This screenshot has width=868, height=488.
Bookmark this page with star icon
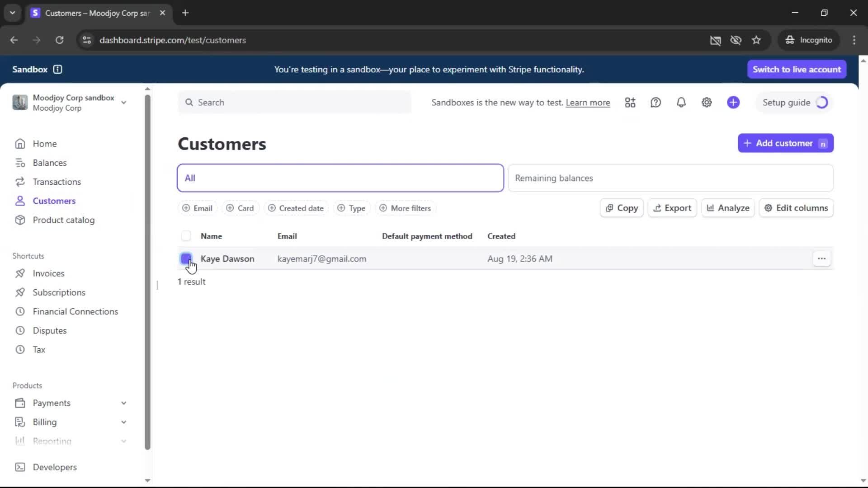756,40
